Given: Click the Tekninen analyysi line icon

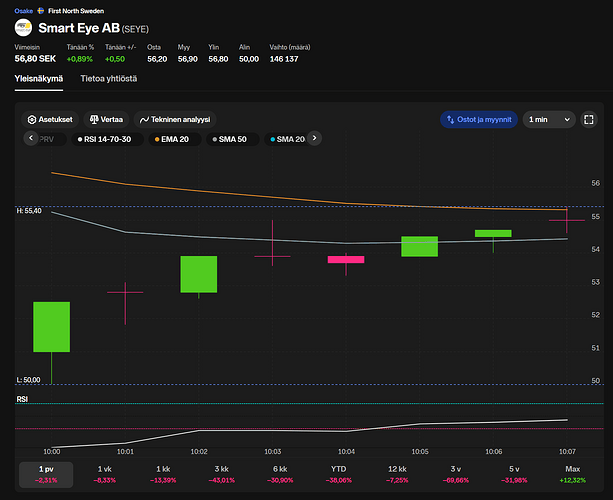Looking at the screenshot, I should point(144,120).
